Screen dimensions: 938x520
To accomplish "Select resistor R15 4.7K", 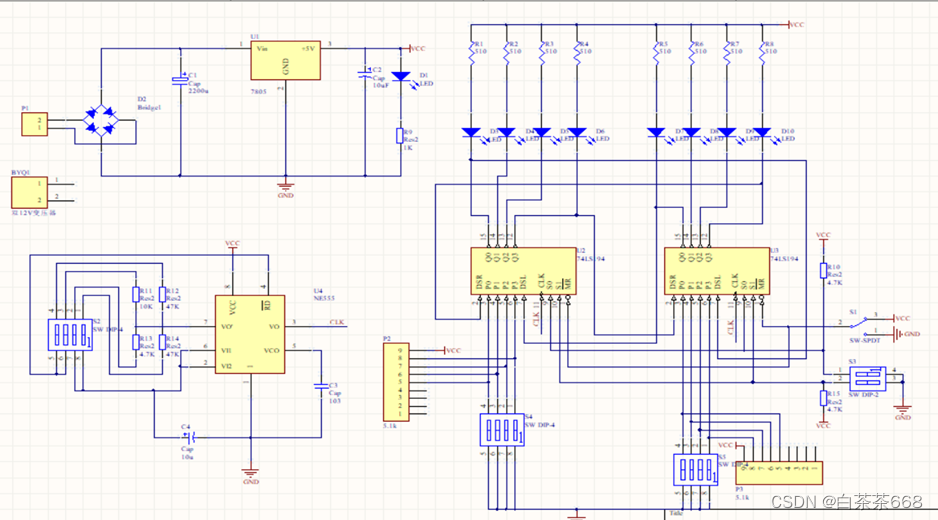I will (x=823, y=398).
